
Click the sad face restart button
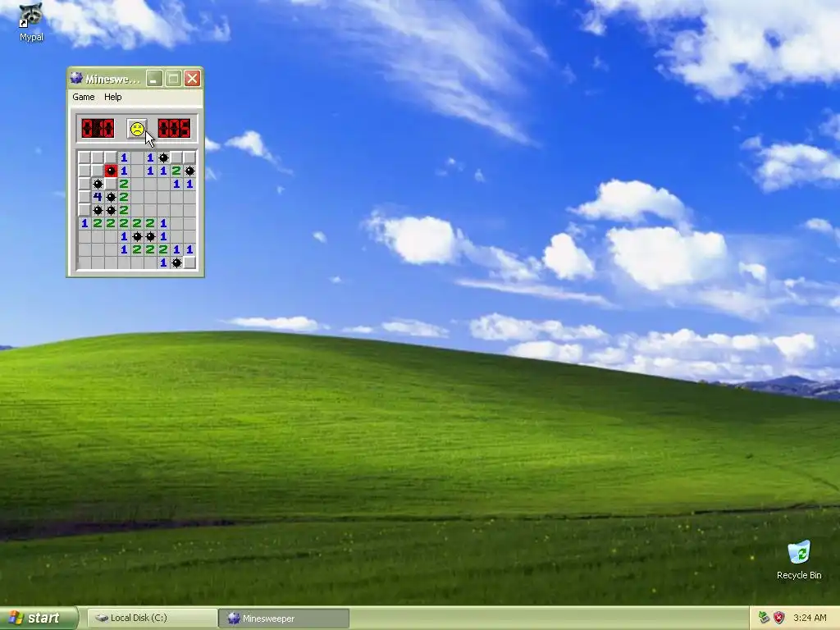[137, 129]
